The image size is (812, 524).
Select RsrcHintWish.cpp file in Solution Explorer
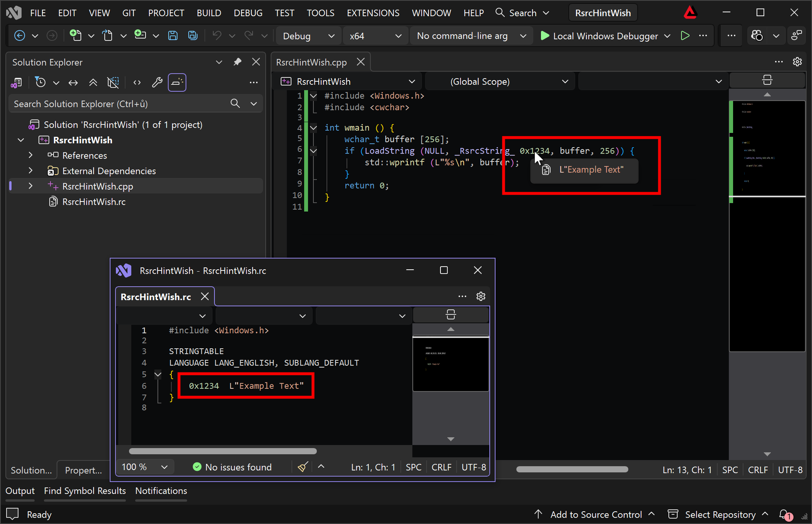[x=98, y=186]
